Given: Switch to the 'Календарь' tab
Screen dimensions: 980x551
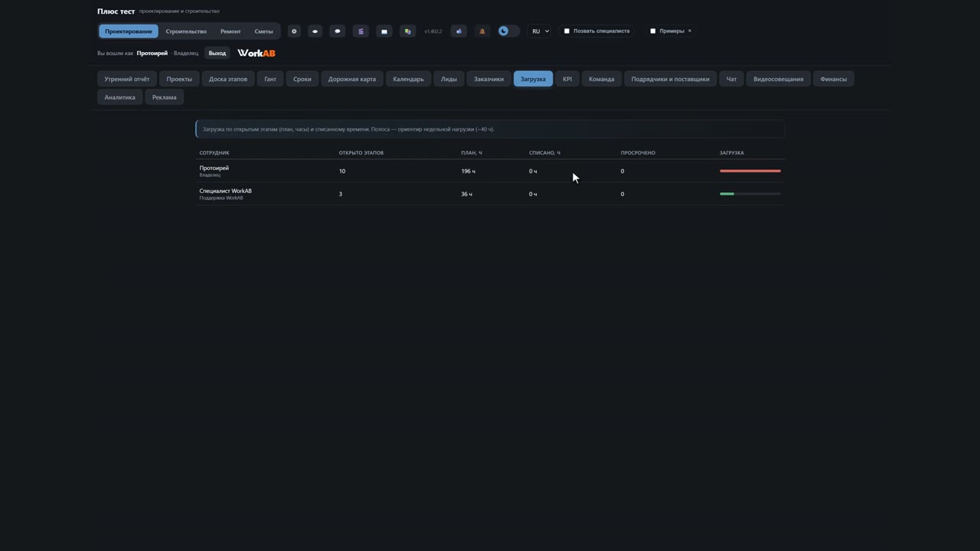Looking at the screenshot, I should 408,79.
